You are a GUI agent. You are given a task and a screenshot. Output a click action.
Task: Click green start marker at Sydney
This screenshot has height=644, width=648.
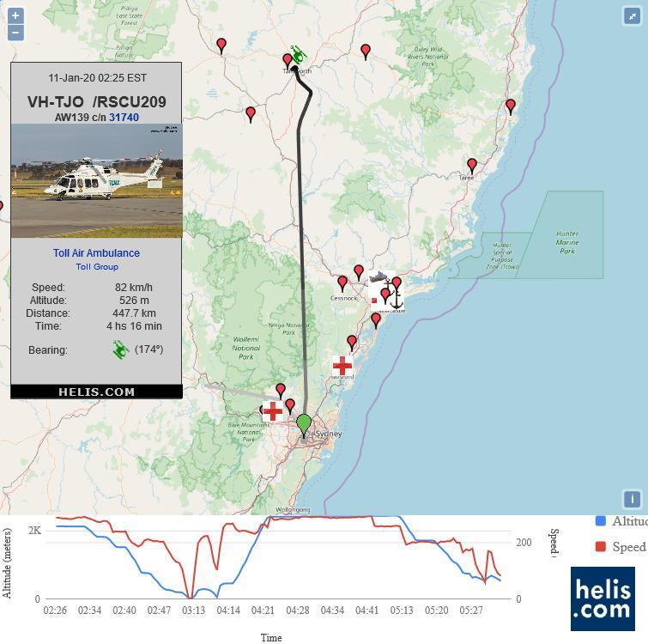[304, 424]
